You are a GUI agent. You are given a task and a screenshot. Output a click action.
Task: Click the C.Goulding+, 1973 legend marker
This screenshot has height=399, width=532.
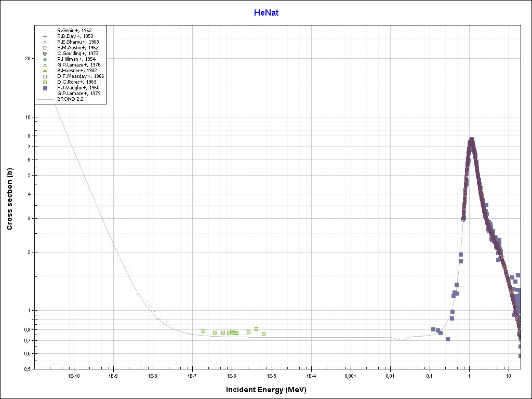45,54
